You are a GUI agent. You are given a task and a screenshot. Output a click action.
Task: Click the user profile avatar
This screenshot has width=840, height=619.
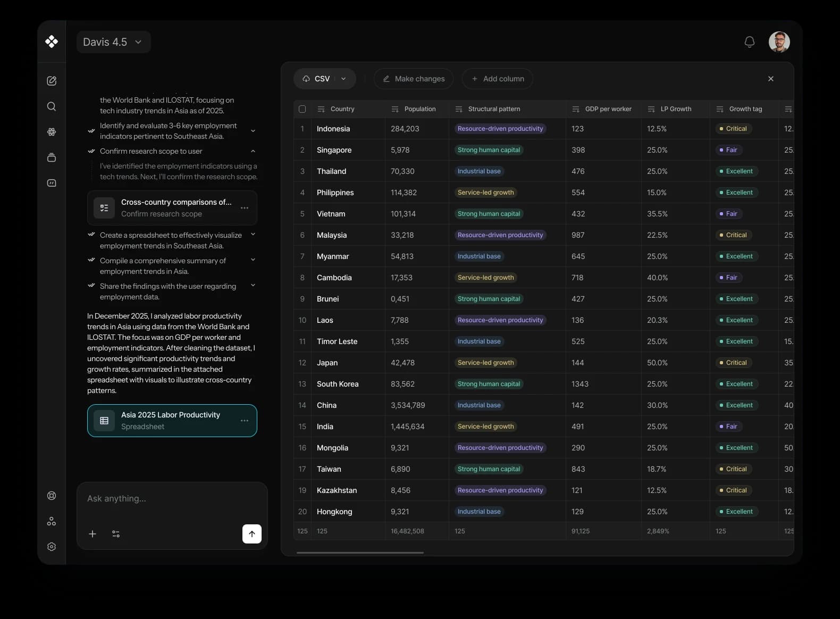pyautogui.click(x=779, y=41)
